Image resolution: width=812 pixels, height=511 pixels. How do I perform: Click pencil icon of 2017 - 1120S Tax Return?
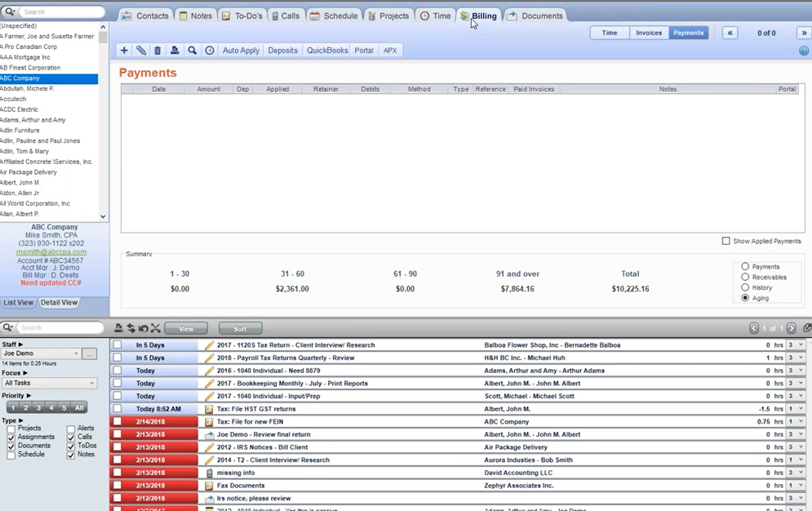209,345
